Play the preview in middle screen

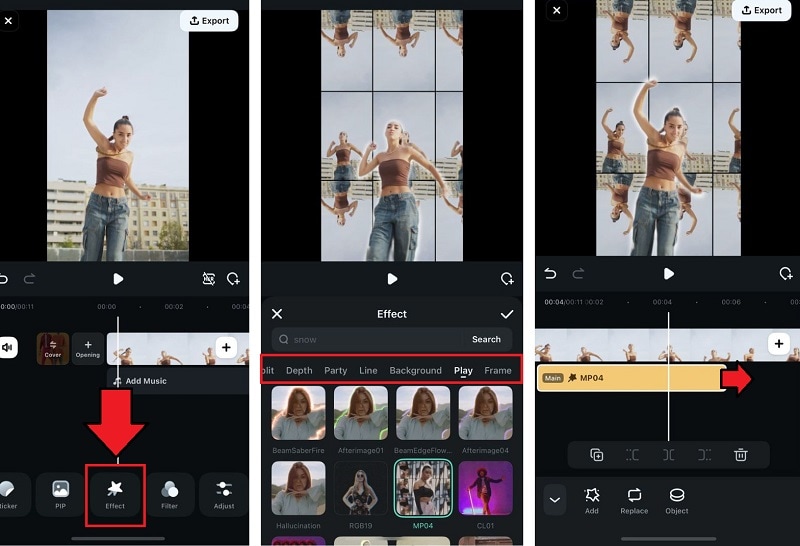[x=392, y=279]
